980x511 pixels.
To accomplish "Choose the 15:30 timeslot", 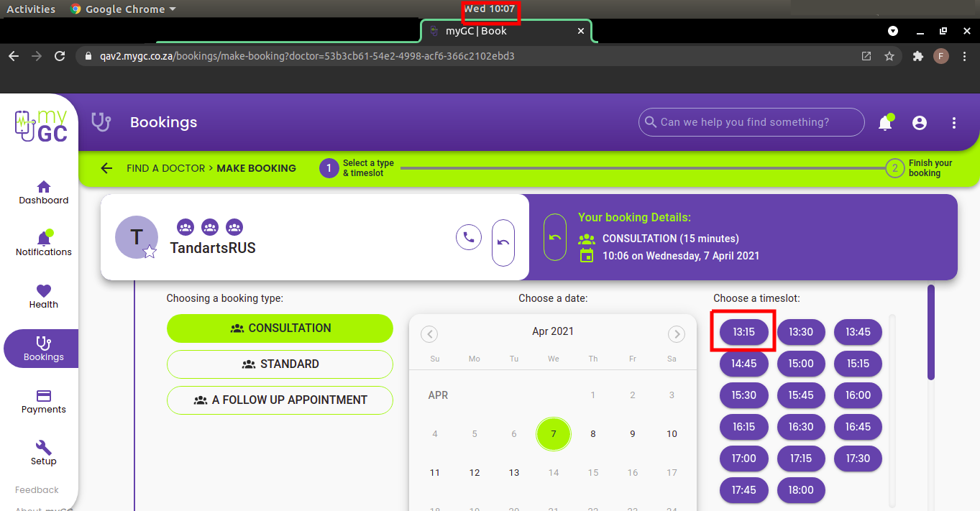I will (744, 395).
